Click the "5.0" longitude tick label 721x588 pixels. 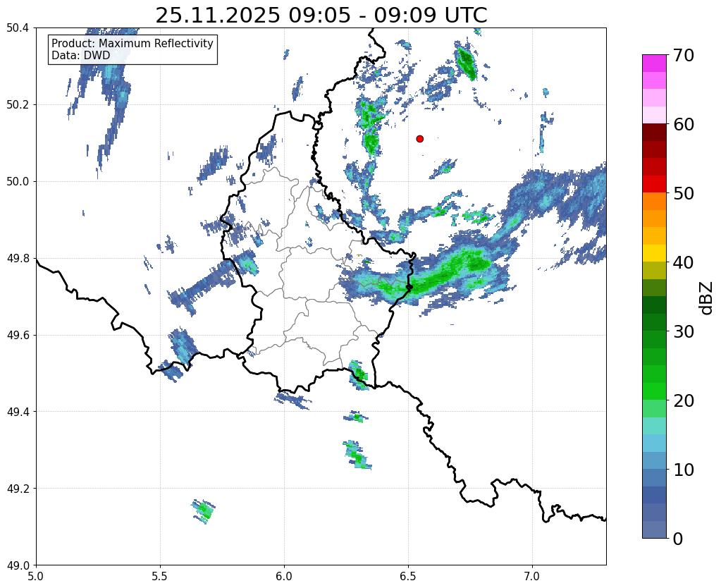pyautogui.click(x=36, y=576)
